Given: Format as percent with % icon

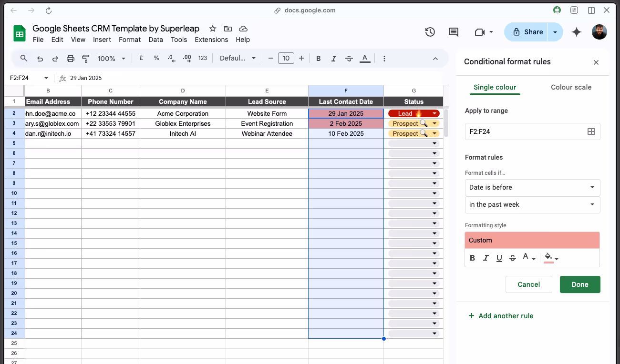Looking at the screenshot, I should tap(156, 58).
